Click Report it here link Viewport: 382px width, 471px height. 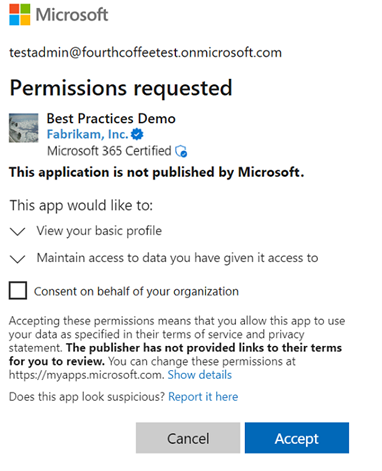tap(203, 397)
